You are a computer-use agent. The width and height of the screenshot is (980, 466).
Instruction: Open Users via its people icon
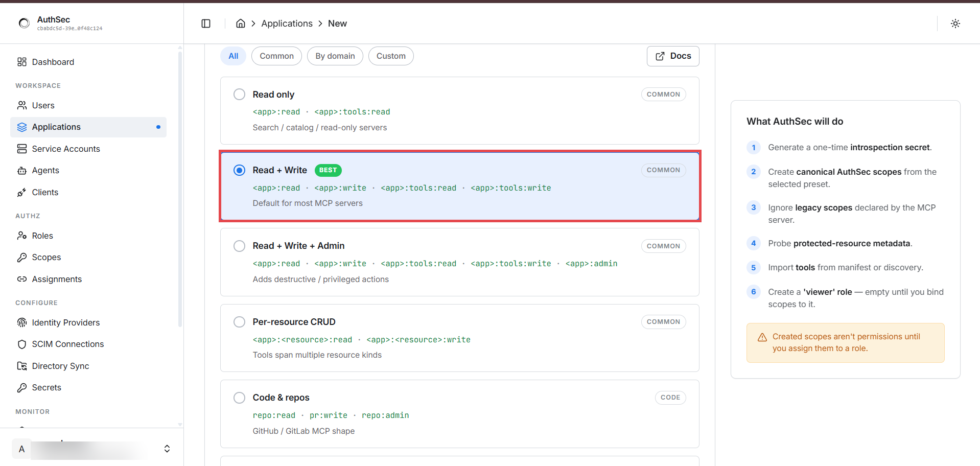click(22, 105)
